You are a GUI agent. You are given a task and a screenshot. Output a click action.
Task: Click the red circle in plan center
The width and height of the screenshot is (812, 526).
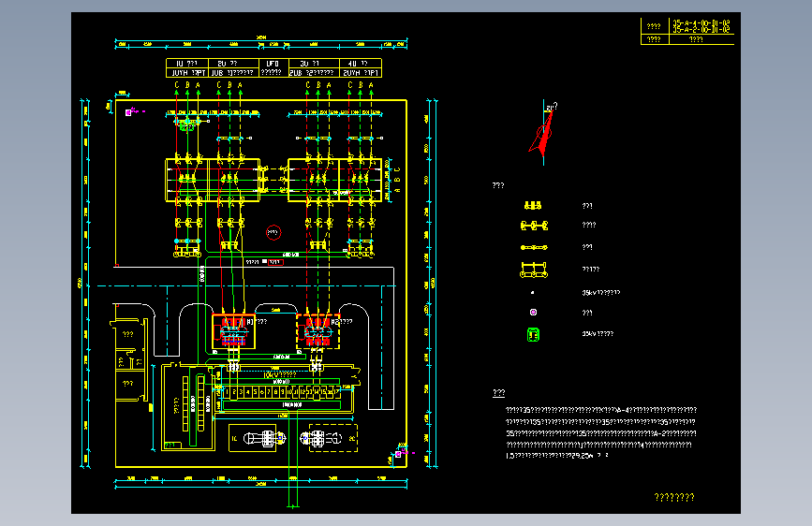tap(273, 233)
